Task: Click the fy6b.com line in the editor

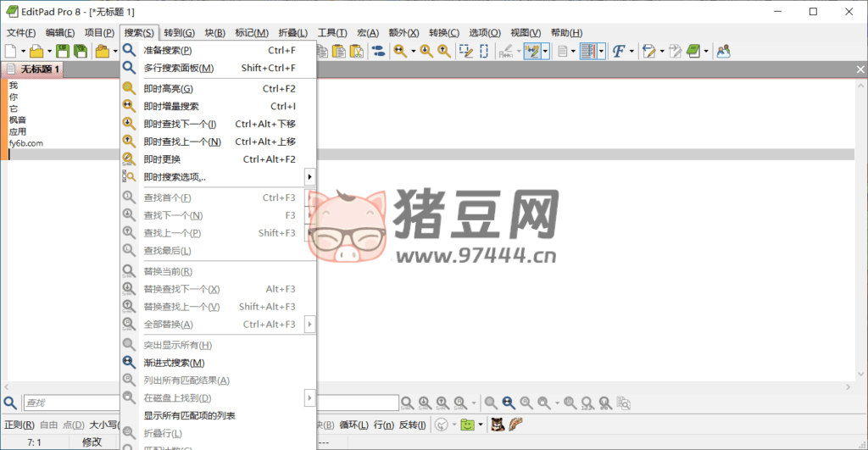Action: (x=26, y=143)
